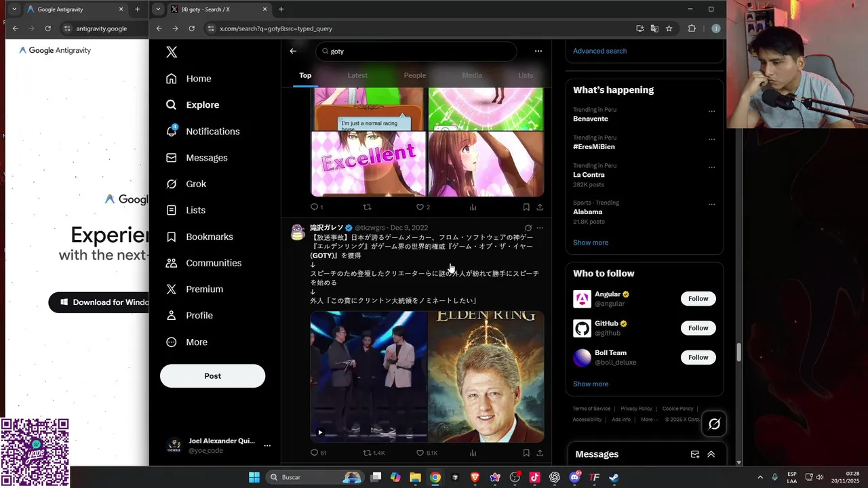This screenshot has height=488, width=868.
Task: Open Bookmarks in the sidebar
Action: [199, 237]
